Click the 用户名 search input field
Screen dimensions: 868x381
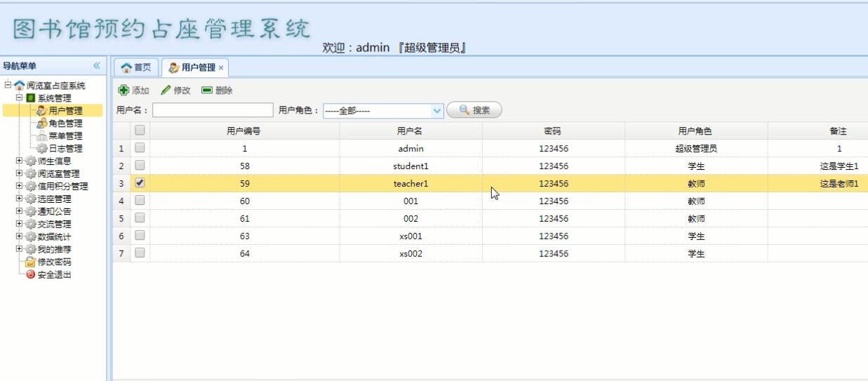[213, 110]
